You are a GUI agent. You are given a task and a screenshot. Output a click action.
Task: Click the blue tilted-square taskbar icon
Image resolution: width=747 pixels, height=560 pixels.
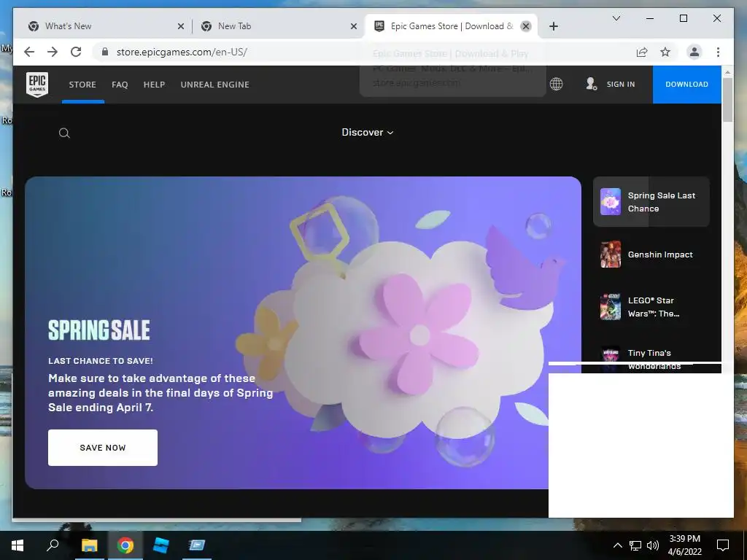point(161,545)
